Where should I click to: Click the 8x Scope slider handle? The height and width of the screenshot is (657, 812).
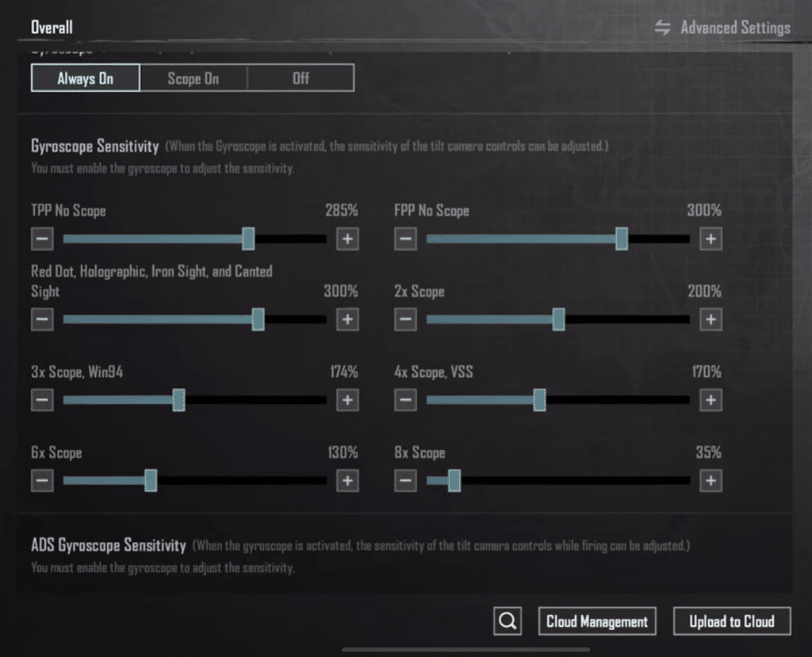click(454, 481)
